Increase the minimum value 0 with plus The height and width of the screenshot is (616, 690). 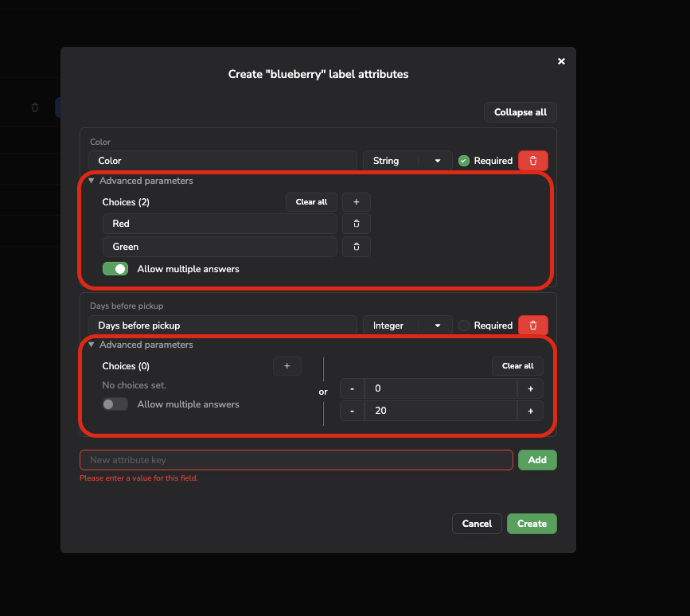pyautogui.click(x=530, y=388)
